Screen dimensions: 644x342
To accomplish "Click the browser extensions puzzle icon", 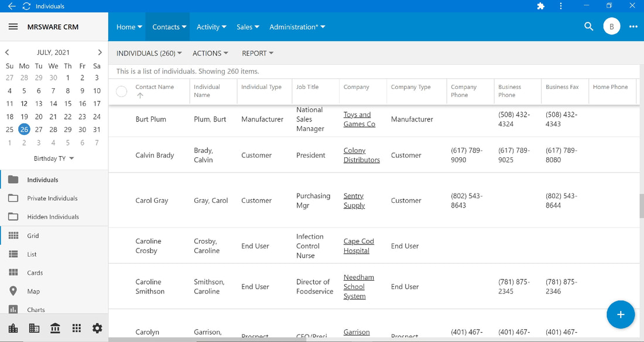I will point(541,6).
